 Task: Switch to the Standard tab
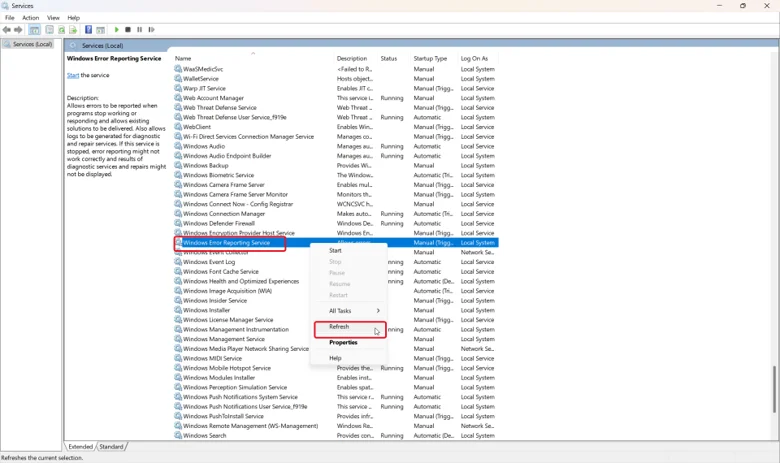pos(111,447)
